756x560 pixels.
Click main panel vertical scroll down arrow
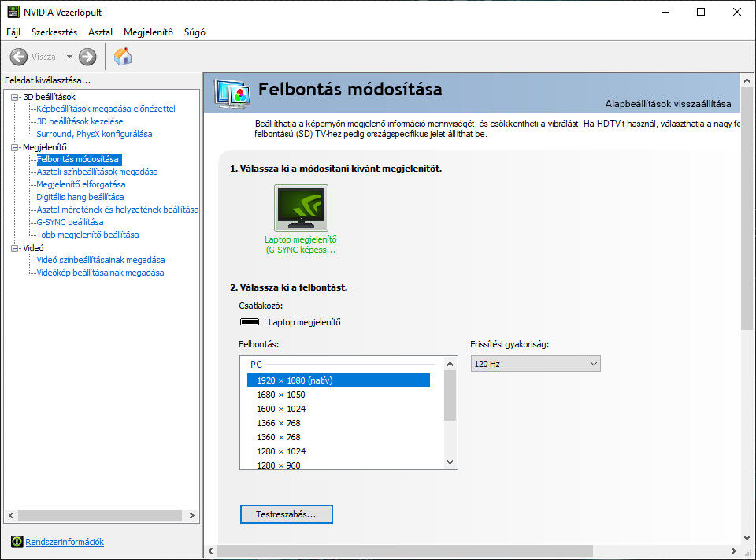(747, 538)
